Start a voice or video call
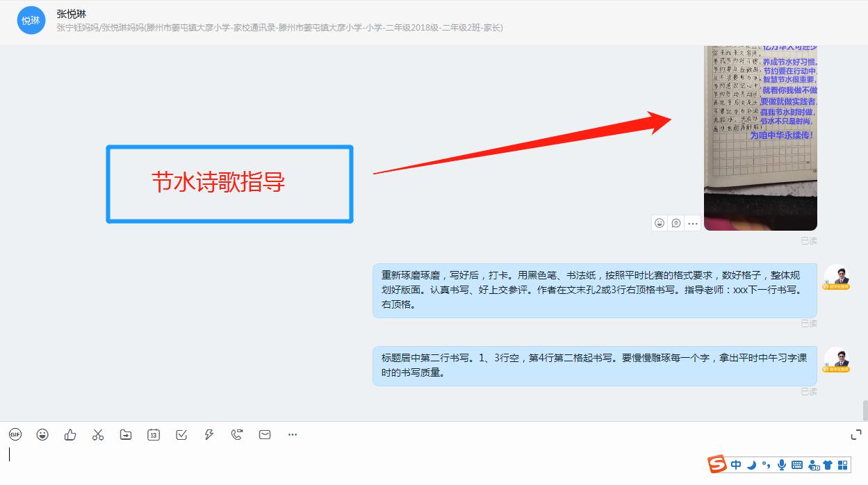 click(x=237, y=434)
